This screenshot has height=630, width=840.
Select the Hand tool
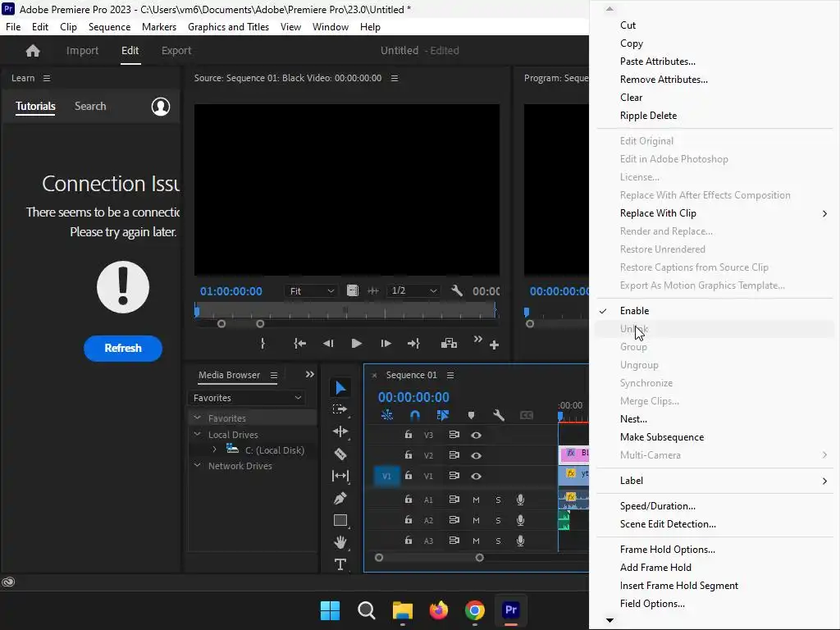[340, 542]
